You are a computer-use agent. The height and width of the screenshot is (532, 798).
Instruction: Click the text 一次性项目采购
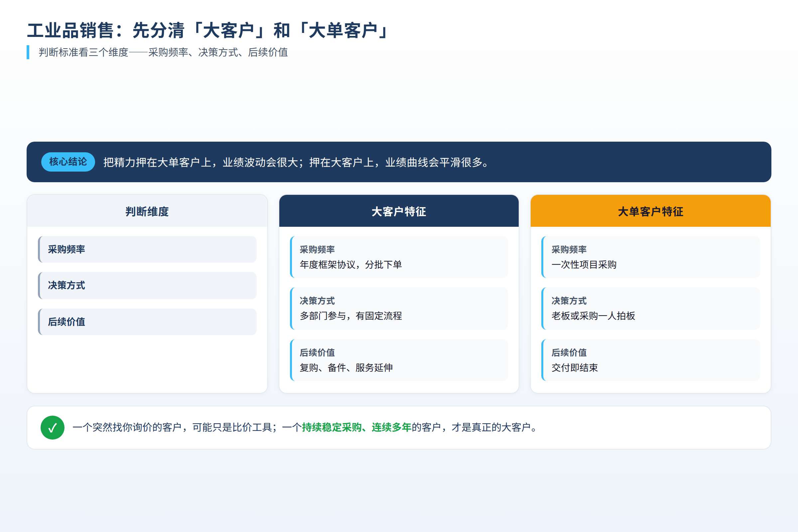584,265
